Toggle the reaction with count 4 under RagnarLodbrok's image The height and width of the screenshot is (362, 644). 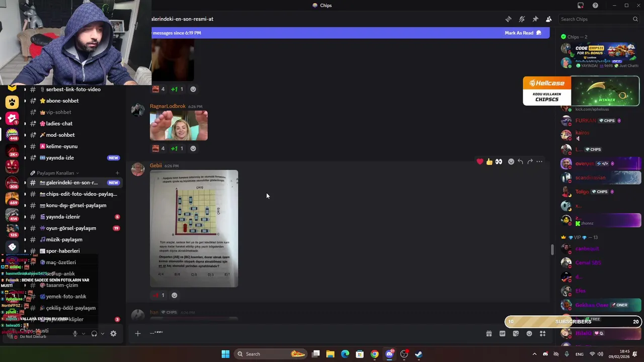point(158,148)
